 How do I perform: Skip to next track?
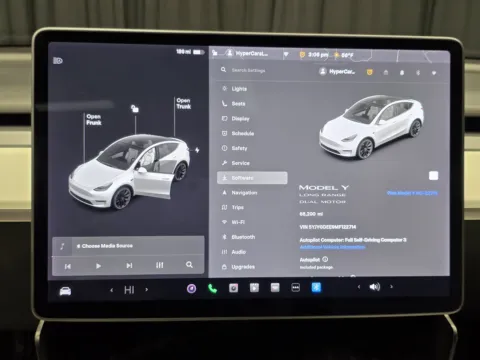(129, 266)
